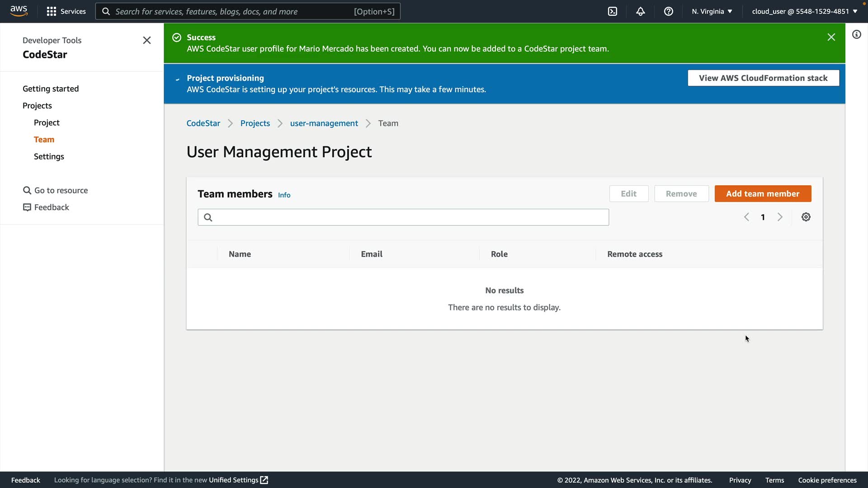
Task: Click Add team member button
Action: click(x=763, y=194)
